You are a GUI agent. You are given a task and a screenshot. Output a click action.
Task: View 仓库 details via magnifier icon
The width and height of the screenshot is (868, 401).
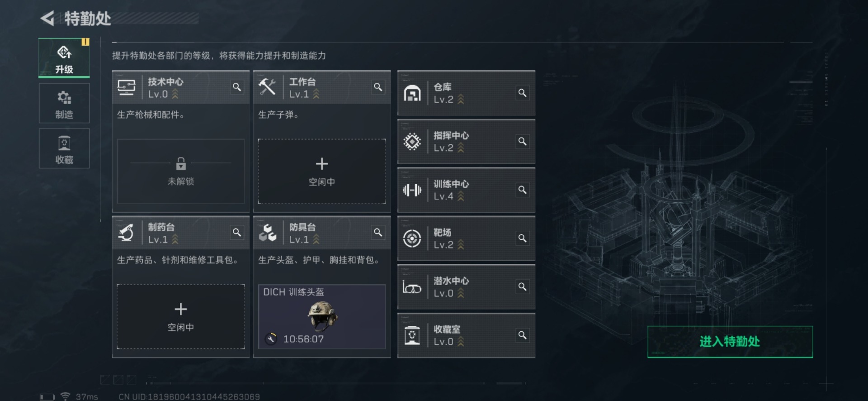522,93
